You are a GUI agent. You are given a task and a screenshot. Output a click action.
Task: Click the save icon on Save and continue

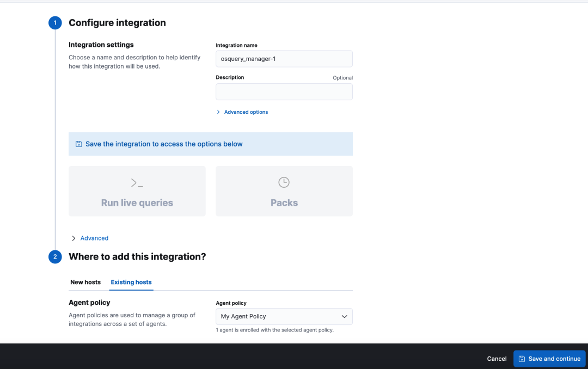522,359
